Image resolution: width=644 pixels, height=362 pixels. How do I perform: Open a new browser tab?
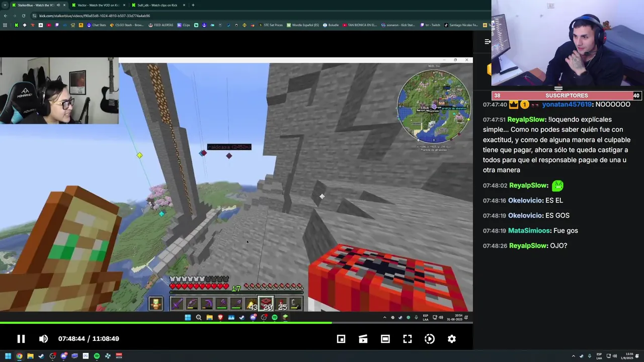[x=193, y=5]
